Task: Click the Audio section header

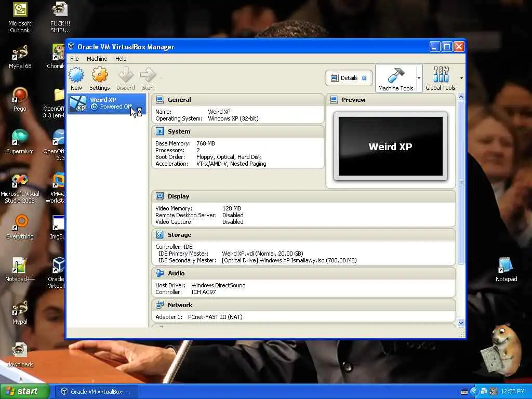Action: click(303, 273)
